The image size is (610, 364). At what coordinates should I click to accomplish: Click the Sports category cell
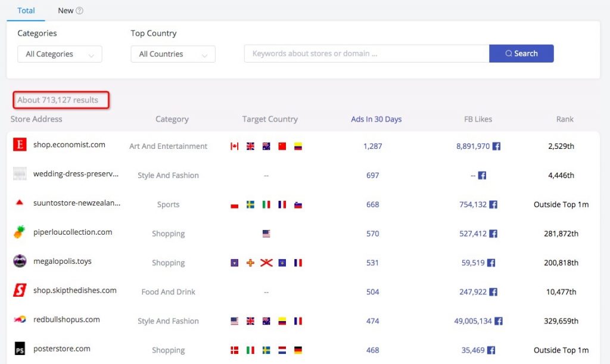(x=169, y=204)
